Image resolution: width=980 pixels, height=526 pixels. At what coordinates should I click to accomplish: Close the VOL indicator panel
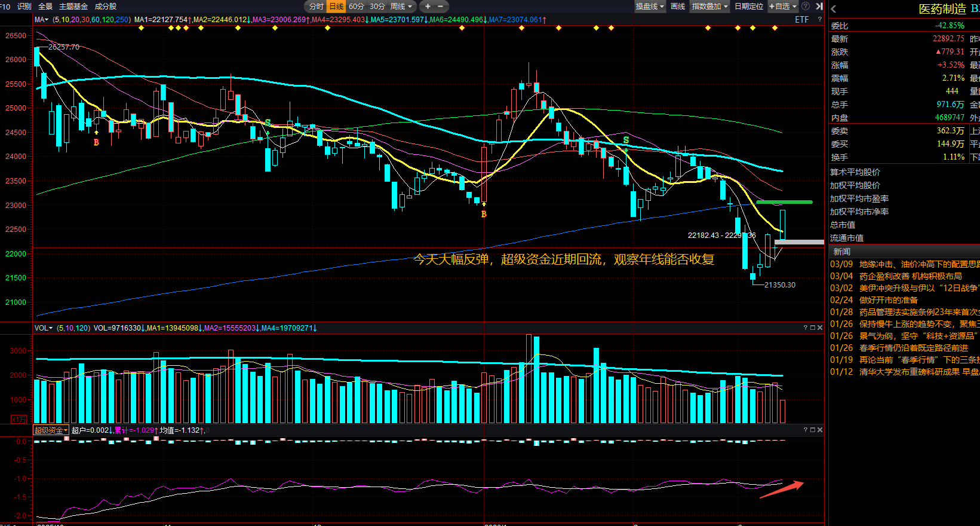coord(820,328)
